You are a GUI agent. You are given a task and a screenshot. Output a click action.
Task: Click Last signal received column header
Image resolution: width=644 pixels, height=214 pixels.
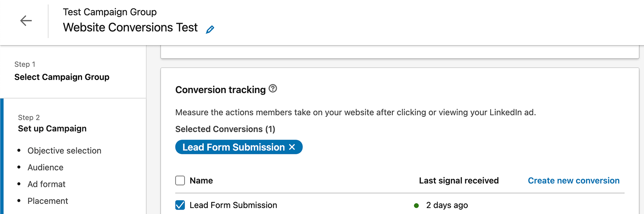pyautogui.click(x=459, y=181)
